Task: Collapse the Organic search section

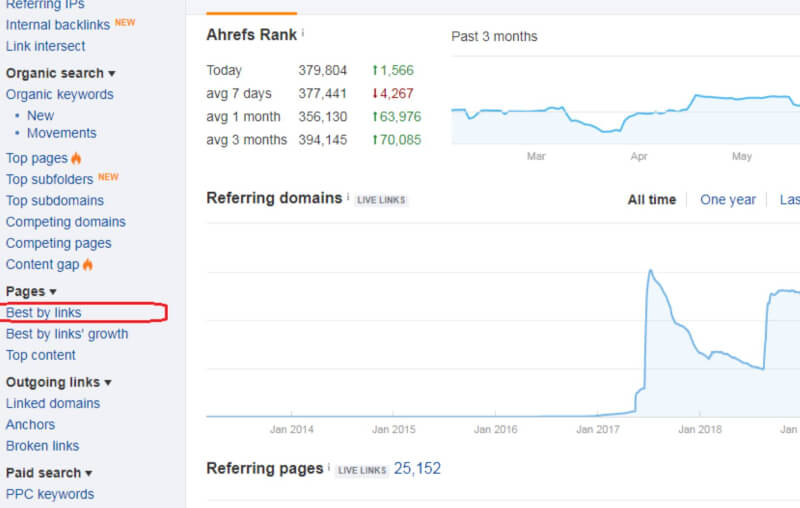Action: [x=60, y=73]
